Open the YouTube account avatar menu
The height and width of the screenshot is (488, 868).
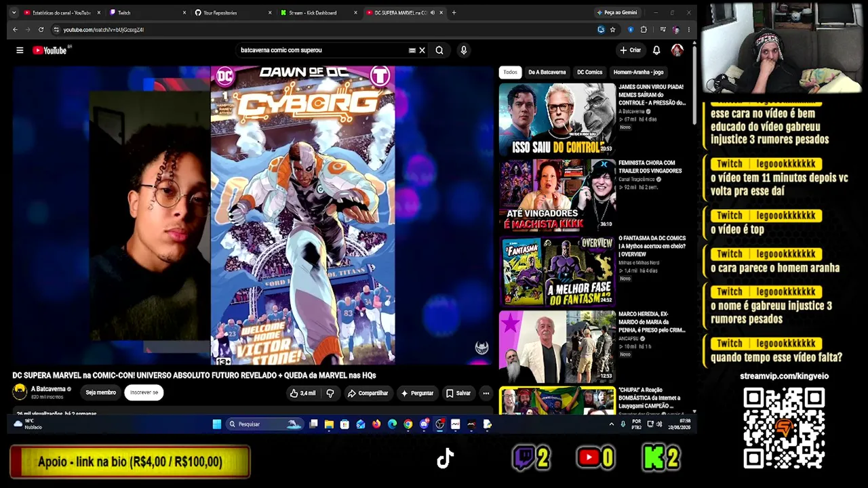click(x=677, y=50)
